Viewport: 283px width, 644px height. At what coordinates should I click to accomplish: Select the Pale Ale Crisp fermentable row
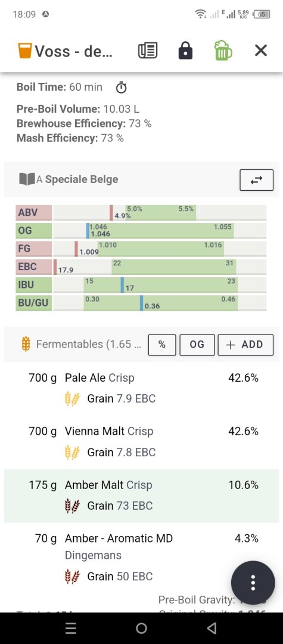[x=142, y=388]
